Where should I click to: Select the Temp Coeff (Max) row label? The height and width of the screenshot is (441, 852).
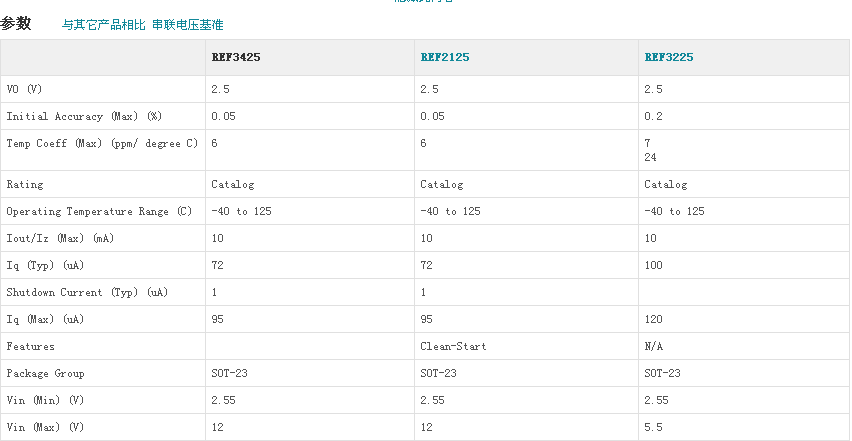[x=102, y=143]
